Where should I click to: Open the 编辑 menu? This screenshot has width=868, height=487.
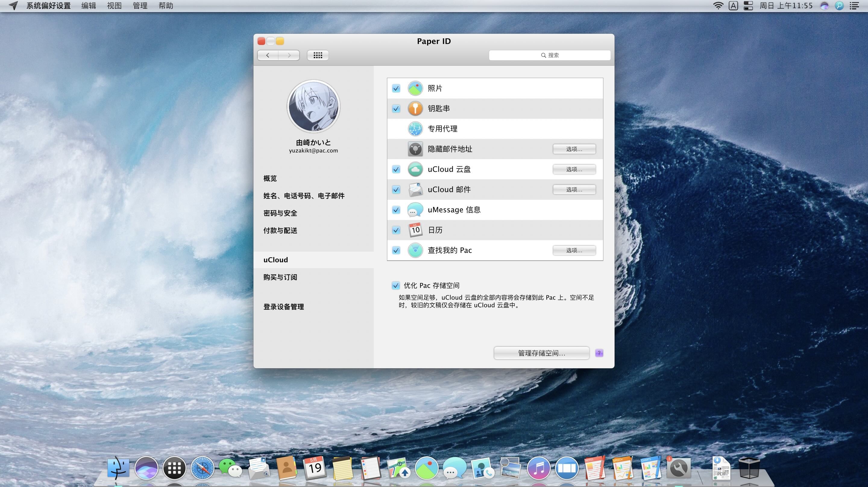(89, 6)
